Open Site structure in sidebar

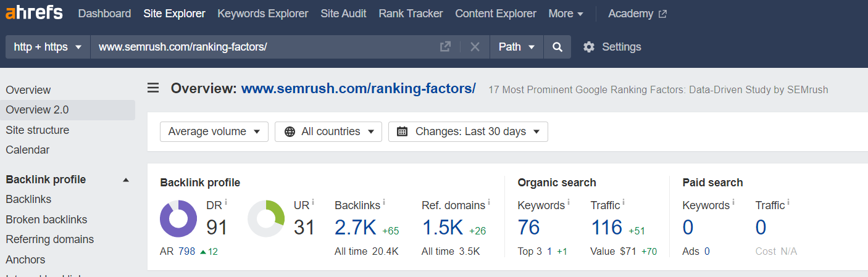tap(37, 130)
